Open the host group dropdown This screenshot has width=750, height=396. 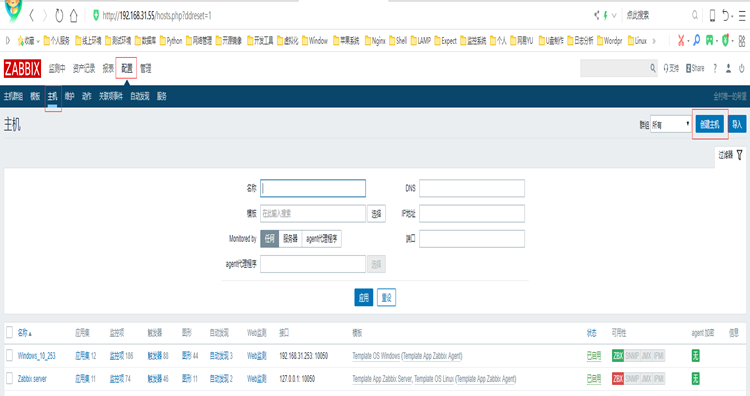coord(671,124)
